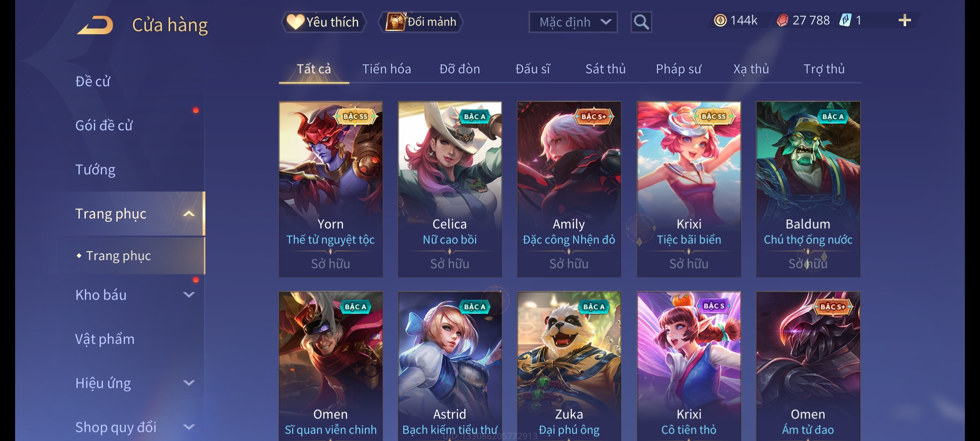The image size is (980, 441).
Task: Tap the gold coin balance icon
Action: click(x=720, y=20)
